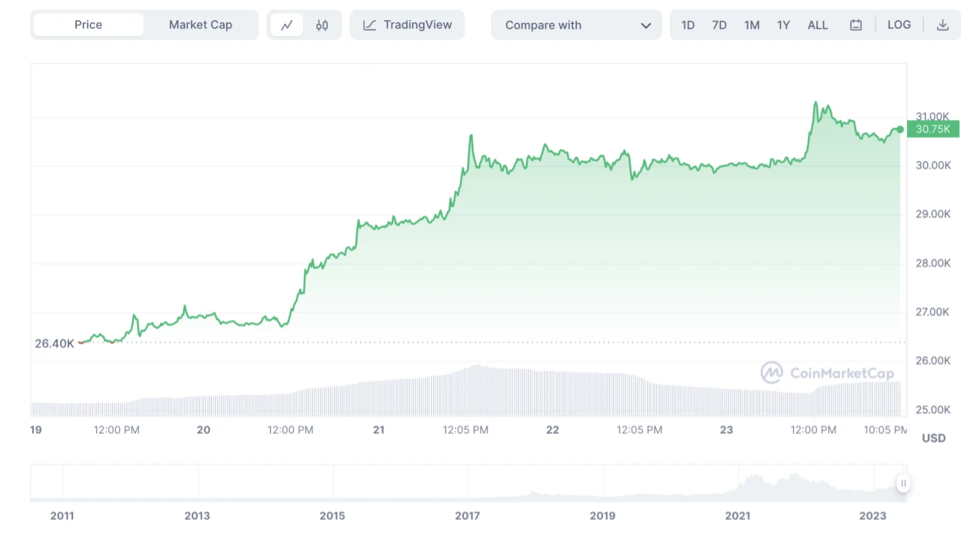
Task: Switch to line chart view icon
Action: pos(287,25)
